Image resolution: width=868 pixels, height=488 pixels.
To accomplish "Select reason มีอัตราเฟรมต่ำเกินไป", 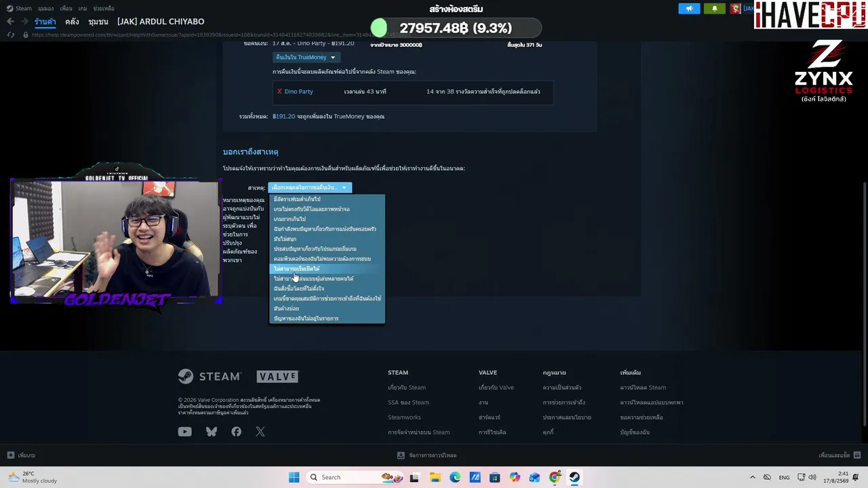I will [327, 199].
